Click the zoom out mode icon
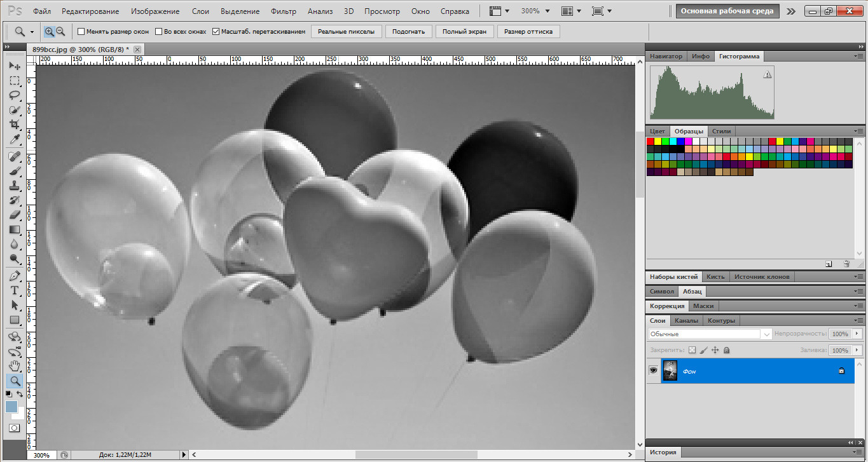This screenshot has width=868, height=462. point(60,32)
